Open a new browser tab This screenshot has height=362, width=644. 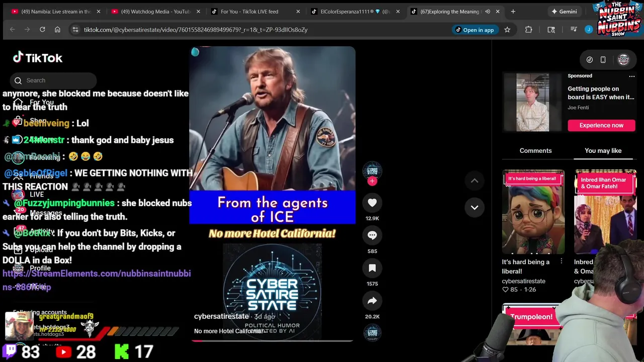tap(513, 11)
